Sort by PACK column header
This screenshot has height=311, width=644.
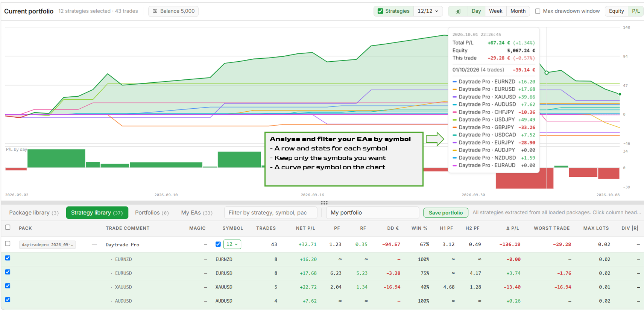[25, 228]
